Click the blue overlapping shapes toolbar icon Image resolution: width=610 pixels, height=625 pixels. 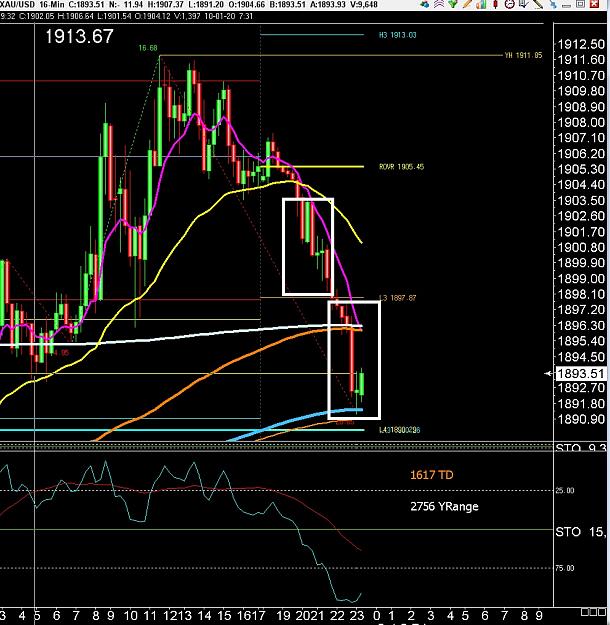tap(425, 4)
